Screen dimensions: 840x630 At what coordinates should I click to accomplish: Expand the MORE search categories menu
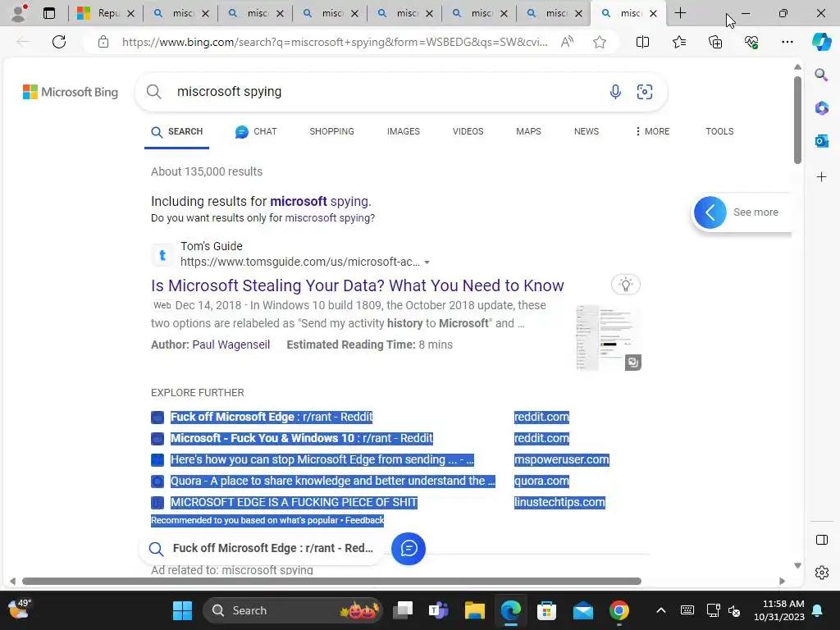[x=652, y=131]
